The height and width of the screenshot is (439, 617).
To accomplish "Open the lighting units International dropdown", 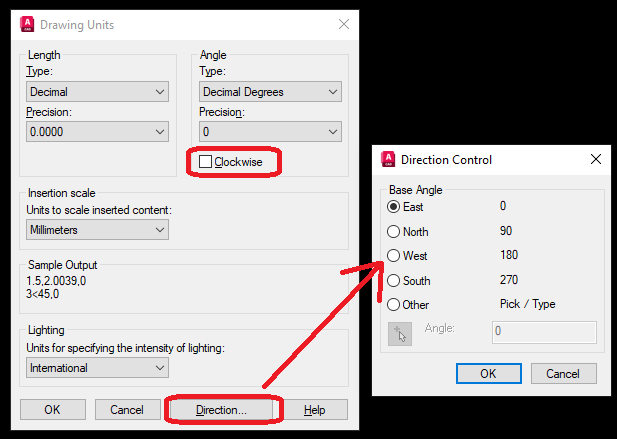I will tap(97, 368).
